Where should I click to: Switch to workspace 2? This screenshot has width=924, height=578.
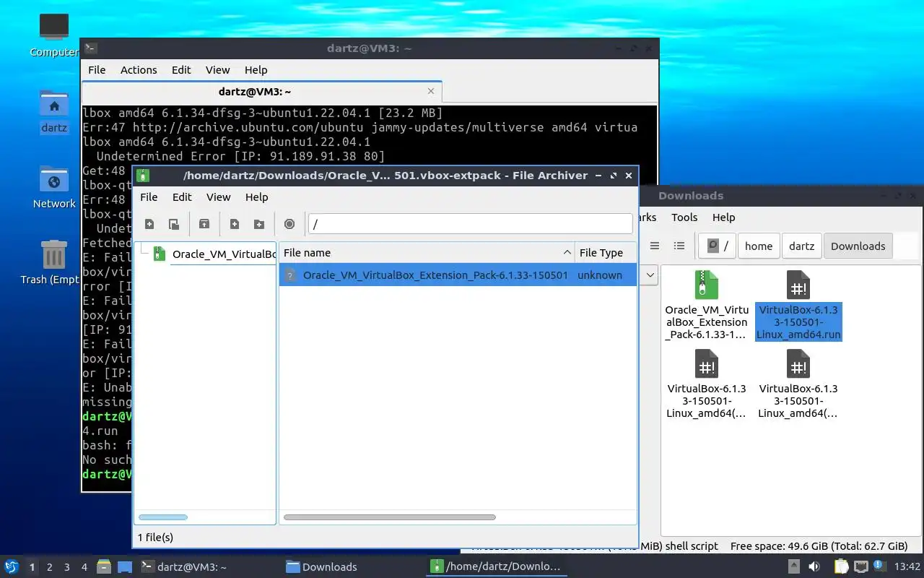(x=50, y=567)
